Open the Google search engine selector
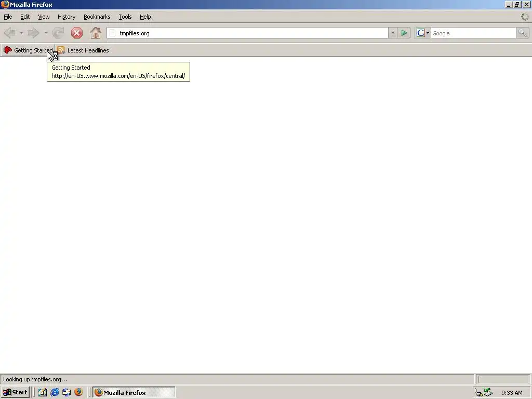The height and width of the screenshot is (399, 532). 423,33
